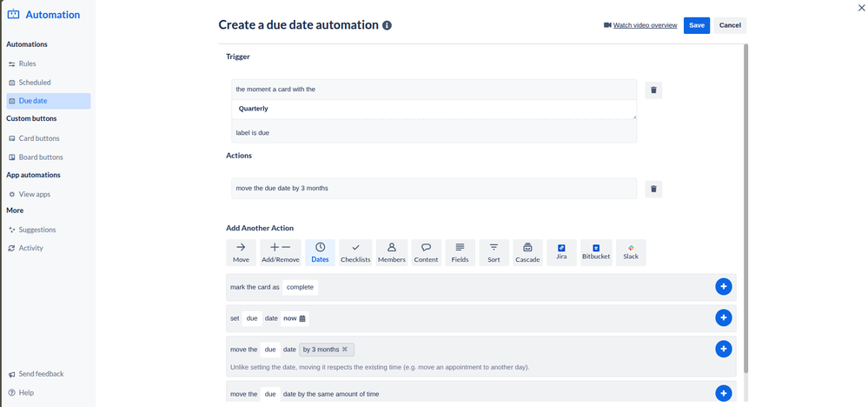The image size is (868, 407).
Task: Select the Sort action tab
Action: click(x=494, y=252)
